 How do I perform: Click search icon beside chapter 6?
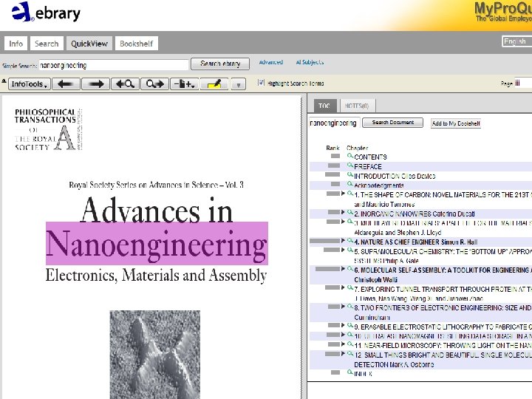coord(350,269)
